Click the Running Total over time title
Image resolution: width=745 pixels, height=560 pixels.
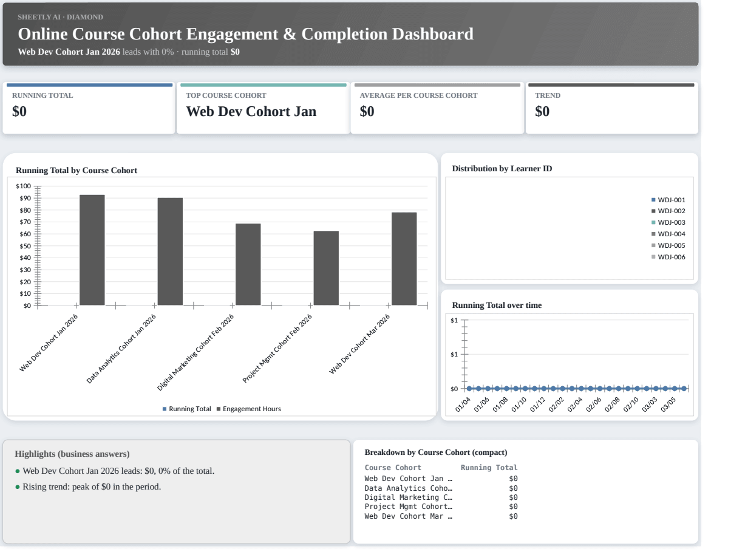[x=497, y=305]
